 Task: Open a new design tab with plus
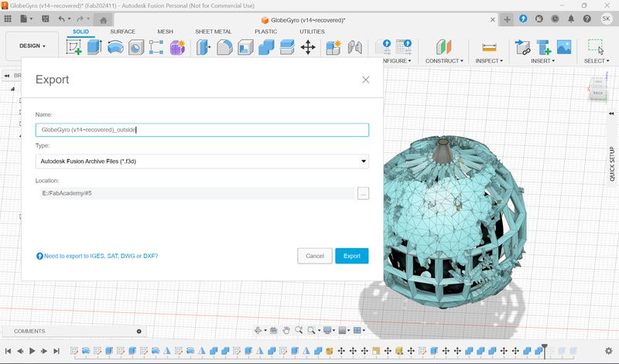pyautogui.click(x=507, y=19)
